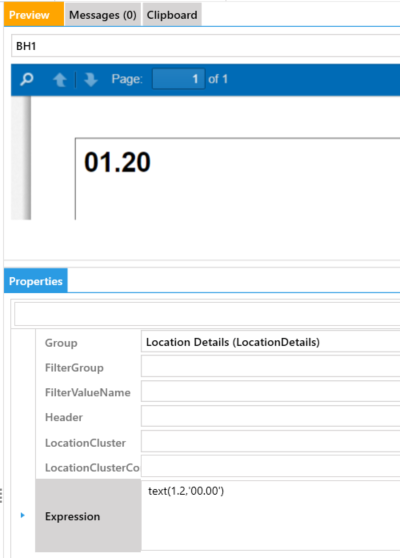This screenshot has height=558, width=400.
Task: Go to previous page with up arrow
Action: [x=60, y=79]
